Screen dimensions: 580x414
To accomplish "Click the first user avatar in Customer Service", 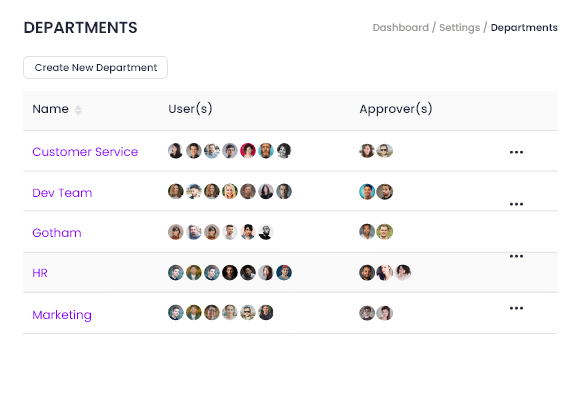I will click(x=176, y=151).
